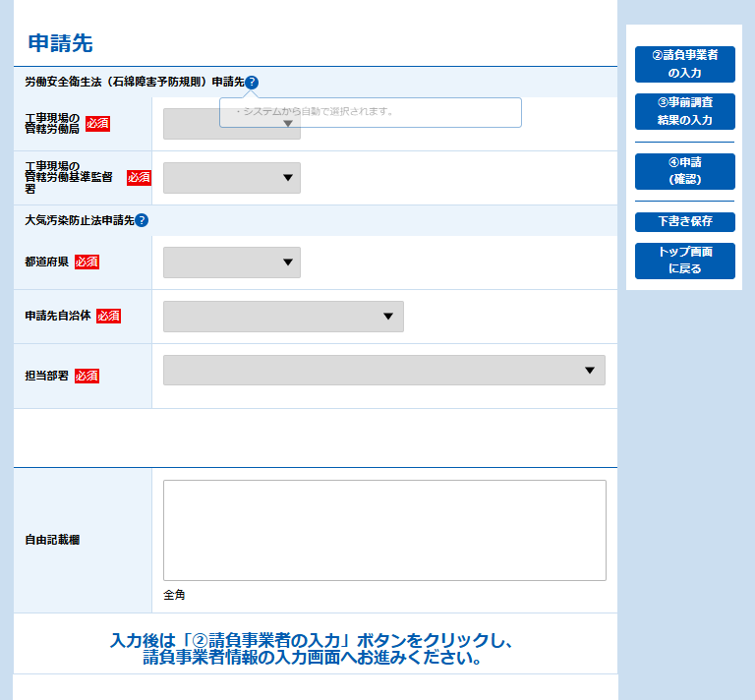Open the 工事現場の管轄労働基準監督署 dropdown

pos(232,178)
